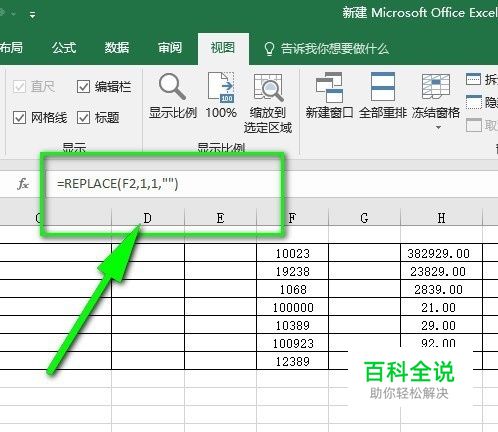Open the quick access toolbar customize dropdown
This screenshot has height=432, width=498.
point(32,15)
